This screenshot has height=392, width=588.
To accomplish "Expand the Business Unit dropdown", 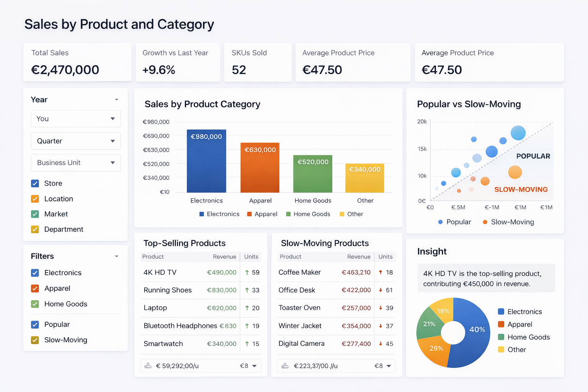I will pyautogui.click(x=76, y=163).
